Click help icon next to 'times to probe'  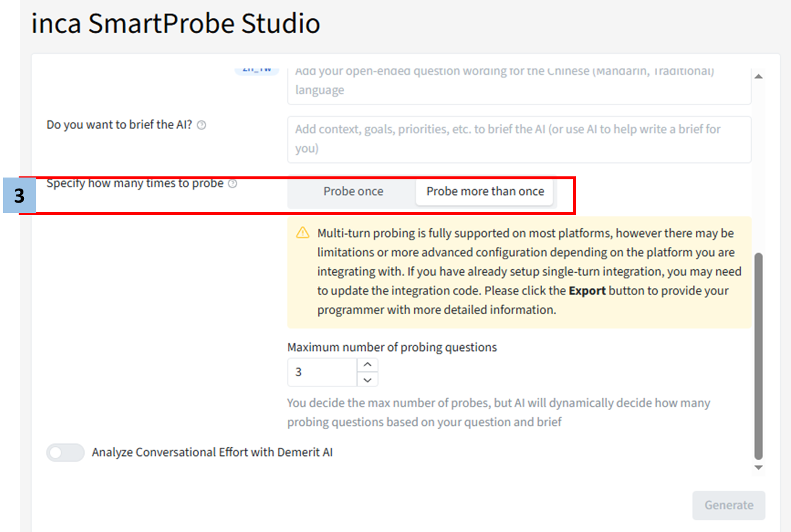[233, 184]
